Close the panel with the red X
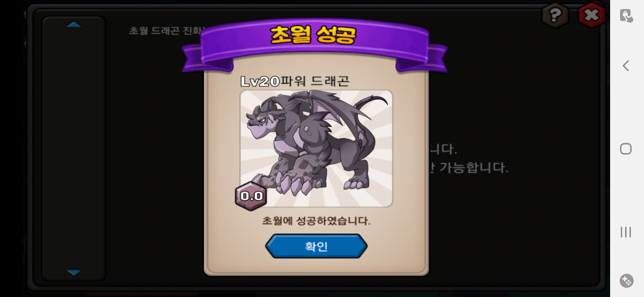Screen dimensions: 644x297 (x=592, y=15)
